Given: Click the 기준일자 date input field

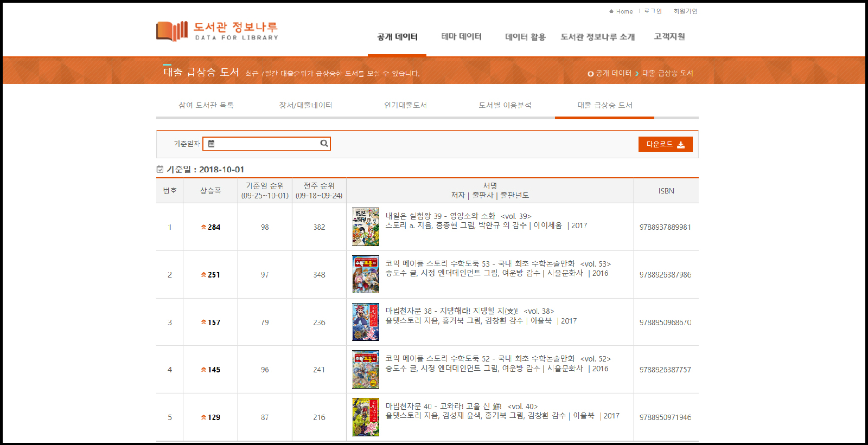Looking at the screenshot, I should [266, 144].
